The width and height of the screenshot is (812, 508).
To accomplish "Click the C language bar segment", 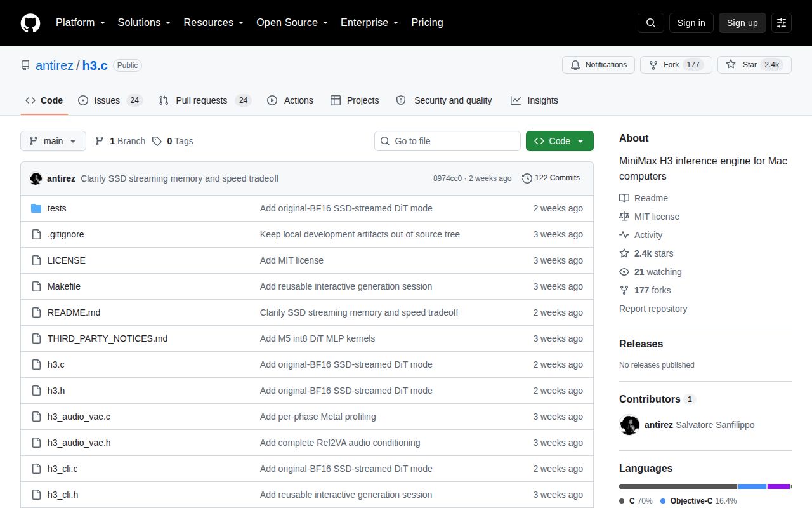I will [x=678, y=486].
